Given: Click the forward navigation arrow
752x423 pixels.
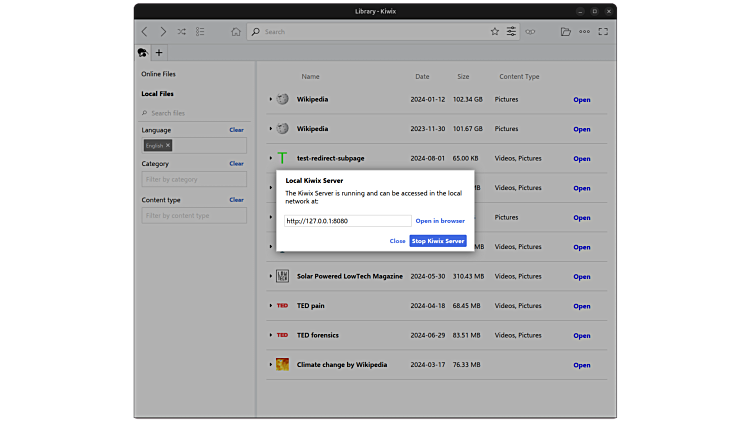Looking at the screenshot, I should click(163, 32).
